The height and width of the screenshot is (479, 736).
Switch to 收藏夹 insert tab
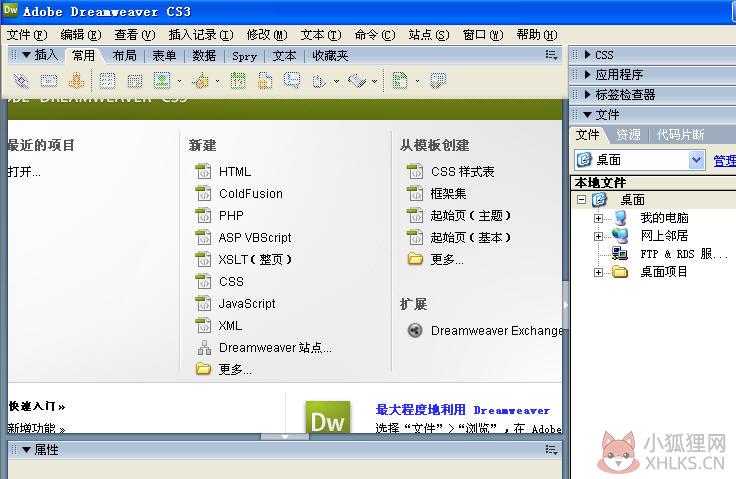(330, 56)
